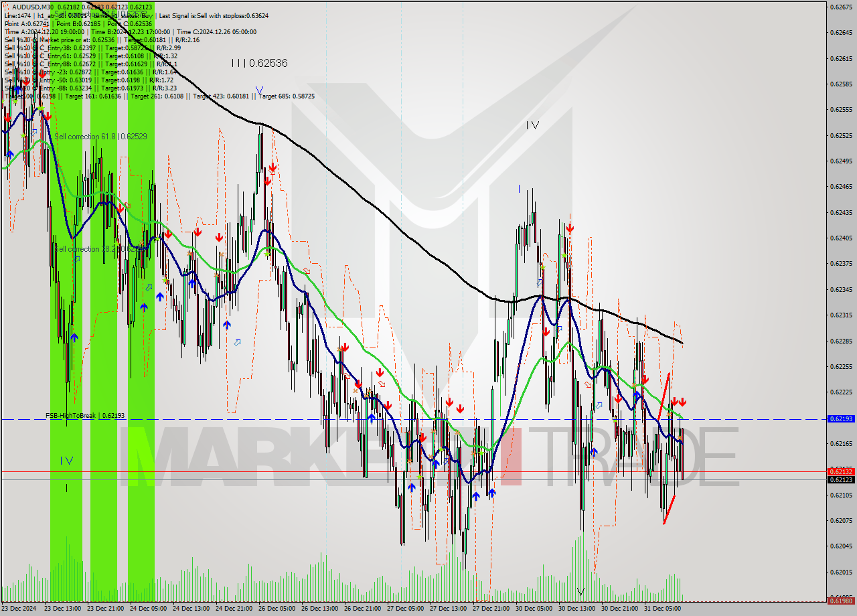
Task: Click the 0.62525 price axis label
Action: [x=841, y=135]
